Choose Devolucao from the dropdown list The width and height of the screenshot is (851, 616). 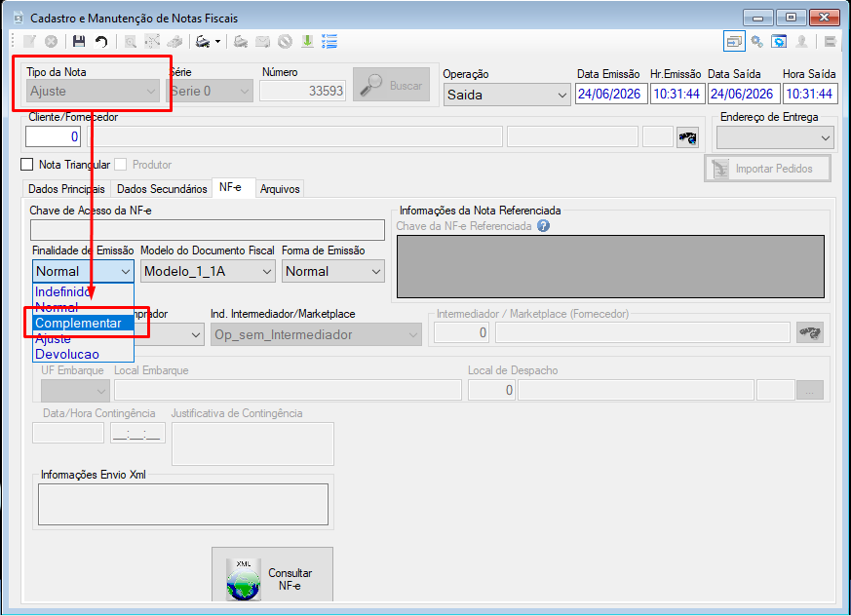(83, 355)
